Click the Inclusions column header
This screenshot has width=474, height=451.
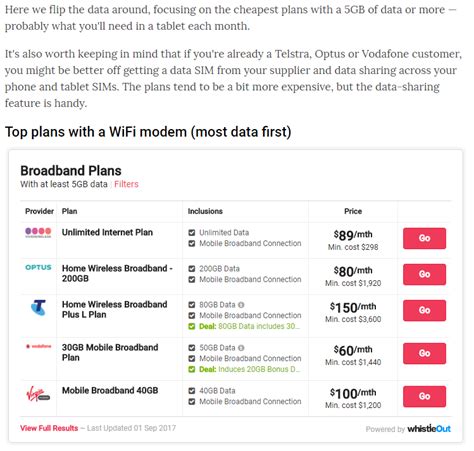(205, 211)
